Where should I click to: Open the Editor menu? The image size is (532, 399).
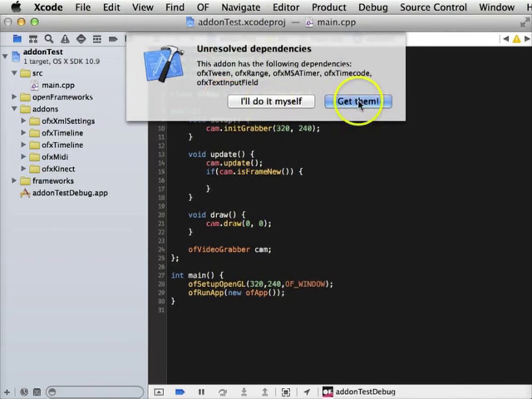click(286, 8)
